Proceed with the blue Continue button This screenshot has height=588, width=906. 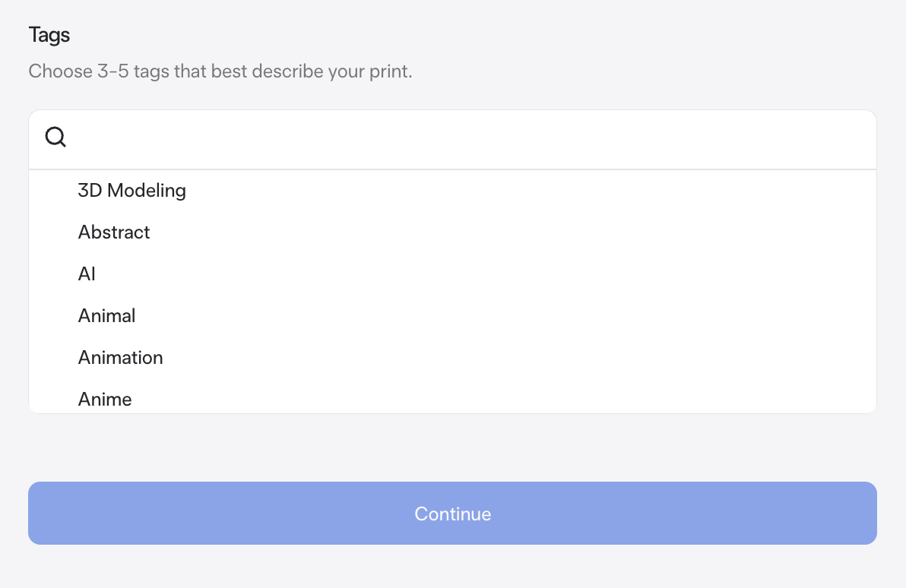click(x=452, y=513)
